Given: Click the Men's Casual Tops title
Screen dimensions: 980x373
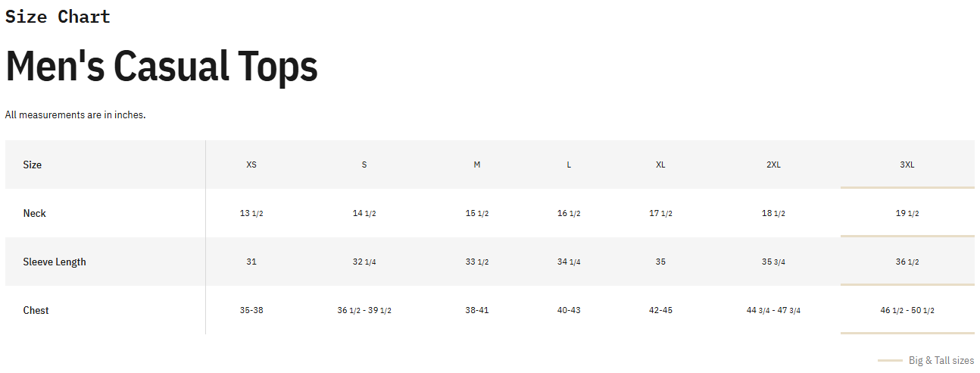Looking at the screenshot, I should [x=161, y=66].
